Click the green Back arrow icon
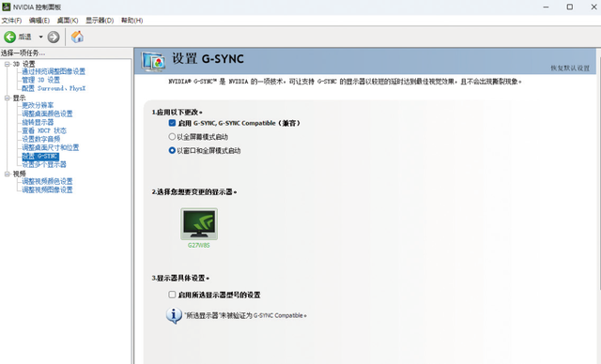Image resolution: width=601 pixels, height=364 pixels. [x=10, y=37]
